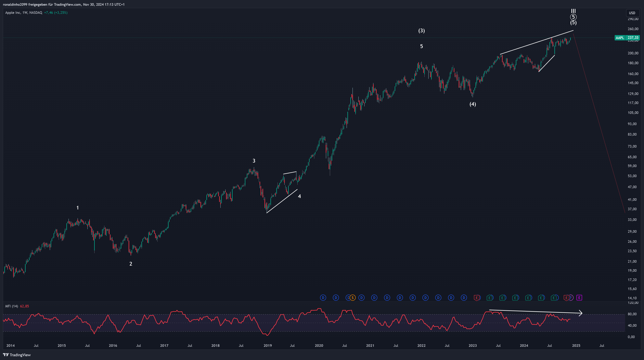
Task: Select the white divergence arrow on MFI
Action: pyautogui.click(x=535, y=312)
